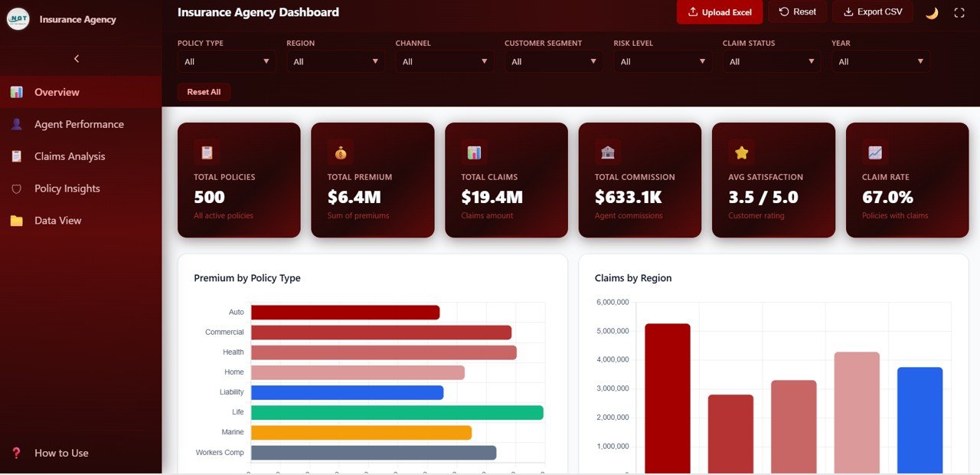Screen dimensions: 980x475
Task: Expand the Risk Level filter dropdown
Action: coord(662,62)
